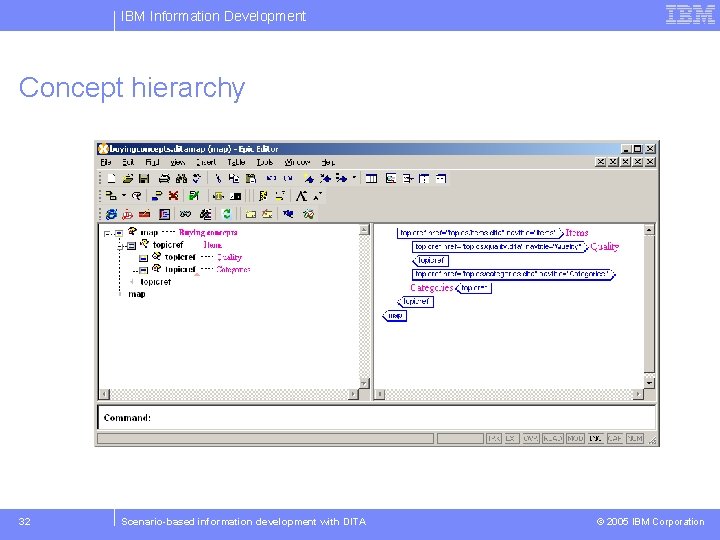Open the Tools menu
This screenshot has width=720, height=540.
click(264, 162)
